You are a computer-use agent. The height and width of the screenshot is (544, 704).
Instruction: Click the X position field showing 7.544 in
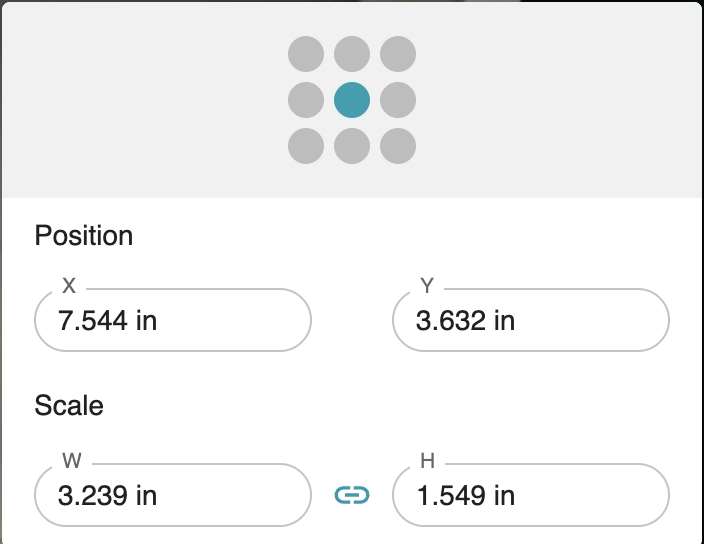tap(173, 320)
